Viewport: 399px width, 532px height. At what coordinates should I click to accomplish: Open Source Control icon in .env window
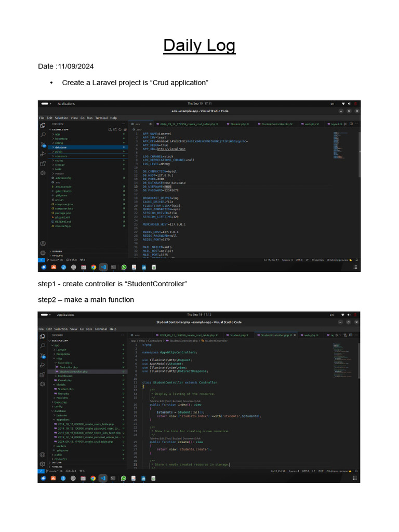click(x=43, y=144)
